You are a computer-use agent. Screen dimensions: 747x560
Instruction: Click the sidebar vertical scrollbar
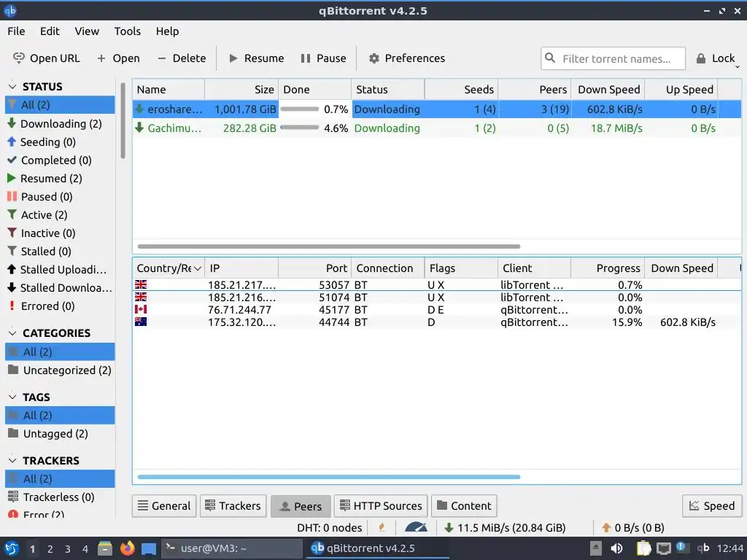tap(123, 121)
